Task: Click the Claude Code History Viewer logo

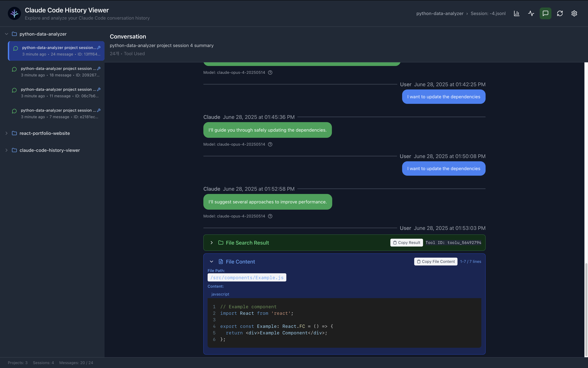Action: pos(14,13)
